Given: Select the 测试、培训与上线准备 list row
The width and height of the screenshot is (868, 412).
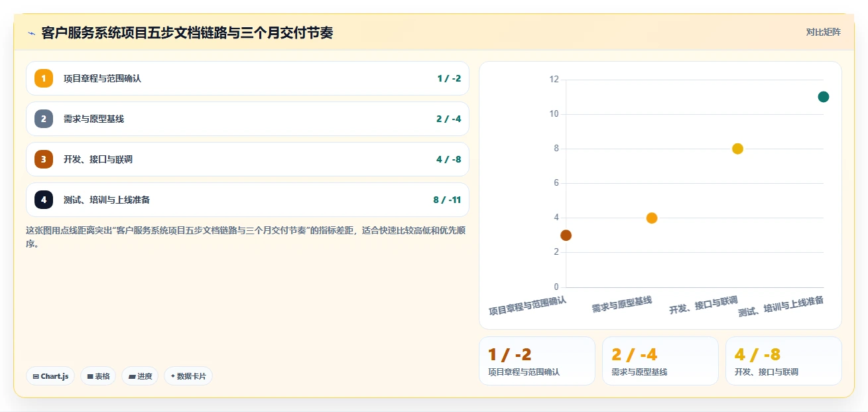Looking at the screenshot, I should [x=247, y=200].
